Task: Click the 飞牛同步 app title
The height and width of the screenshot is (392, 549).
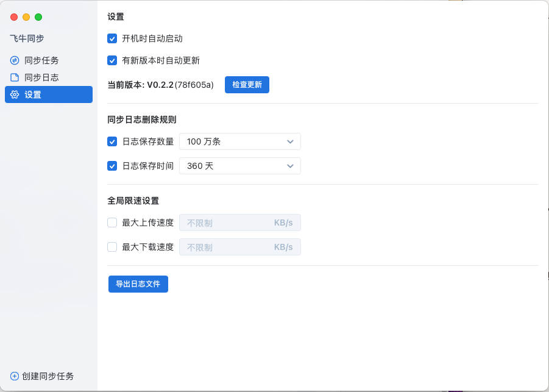Action: click(x=27, y=38)
